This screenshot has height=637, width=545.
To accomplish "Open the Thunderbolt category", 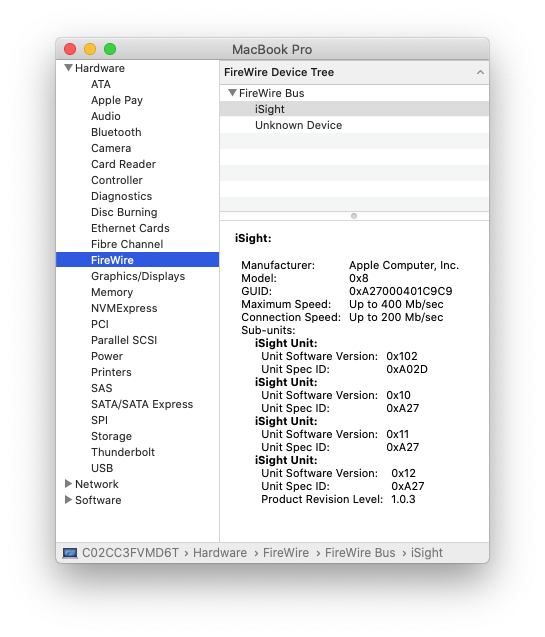I will coord(123,452).
